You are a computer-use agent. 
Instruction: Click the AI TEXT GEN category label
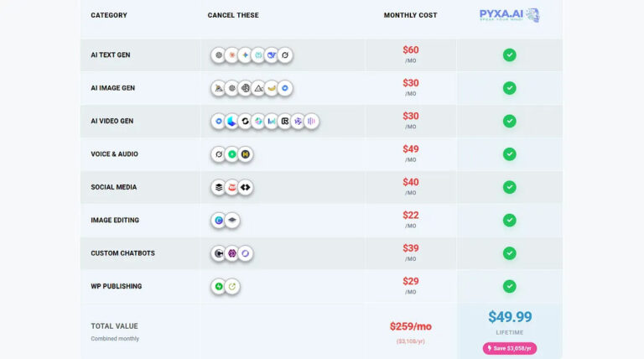pos(111,55)
